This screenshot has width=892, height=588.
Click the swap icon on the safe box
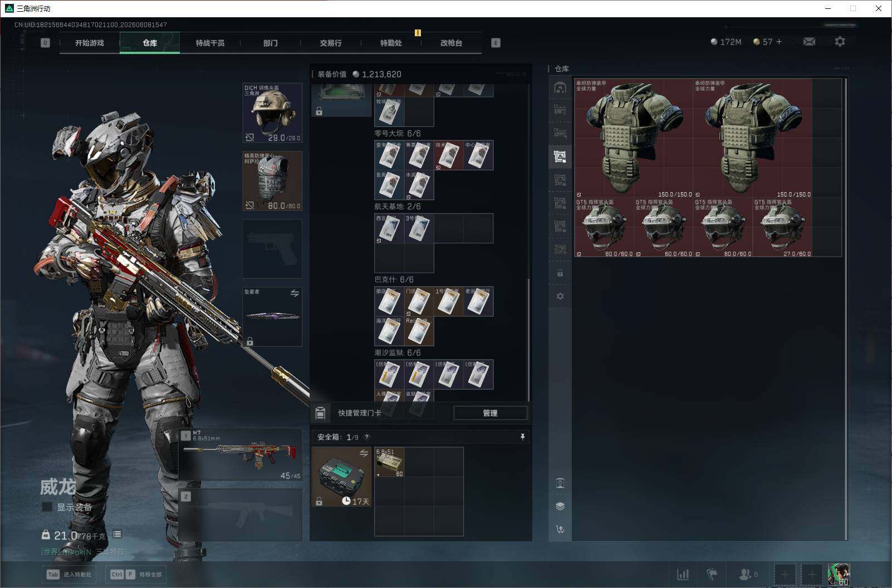(x=364, y=453)
